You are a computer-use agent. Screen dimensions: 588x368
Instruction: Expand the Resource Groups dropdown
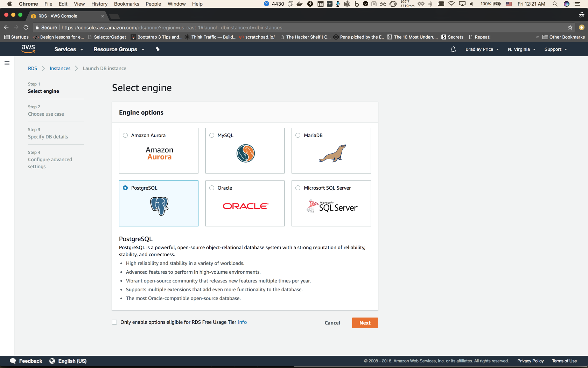tap(119, 49)
